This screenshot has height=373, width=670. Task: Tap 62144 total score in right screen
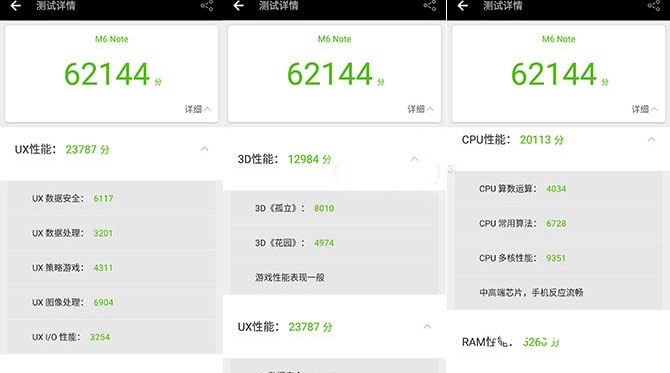pos(554,74)
